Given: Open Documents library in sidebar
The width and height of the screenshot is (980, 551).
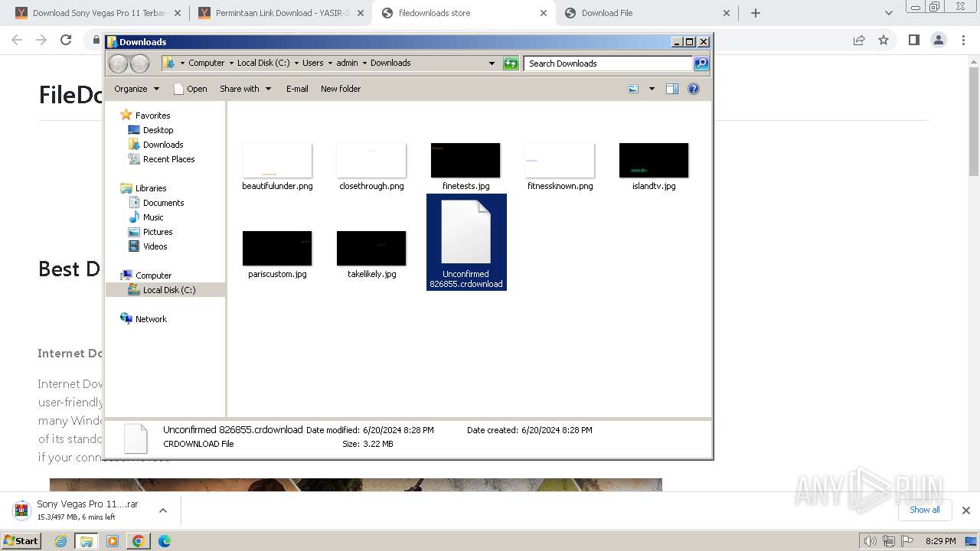Looking at the screenshot, I should (156, 203).
